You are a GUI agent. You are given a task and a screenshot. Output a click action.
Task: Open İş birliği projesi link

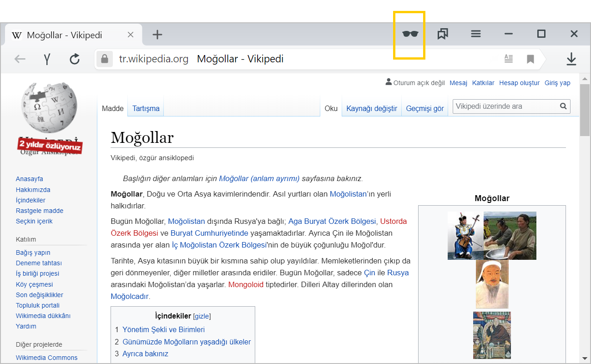(x=37, y=273)
